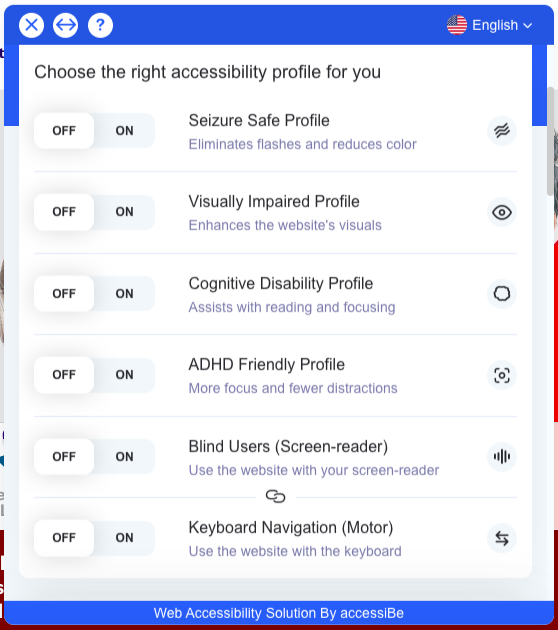
Task: Click the Keyboard Navigation arrows icon
Action: tap(502, 538)
